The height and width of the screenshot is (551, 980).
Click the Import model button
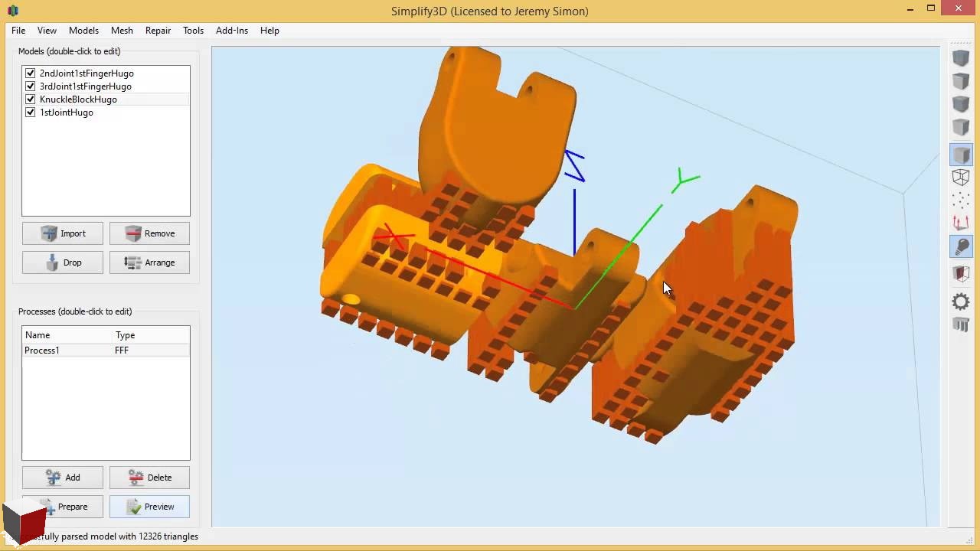[x=63, y=233]
